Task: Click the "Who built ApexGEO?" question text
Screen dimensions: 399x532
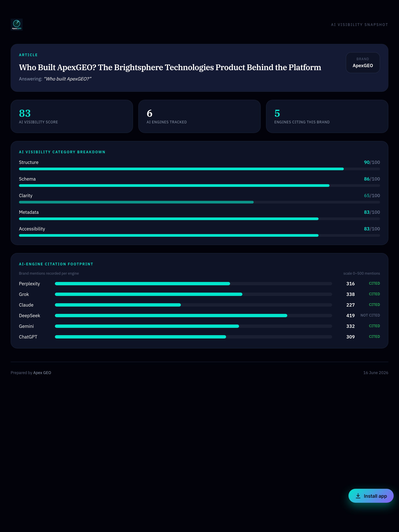Action: 68,79
